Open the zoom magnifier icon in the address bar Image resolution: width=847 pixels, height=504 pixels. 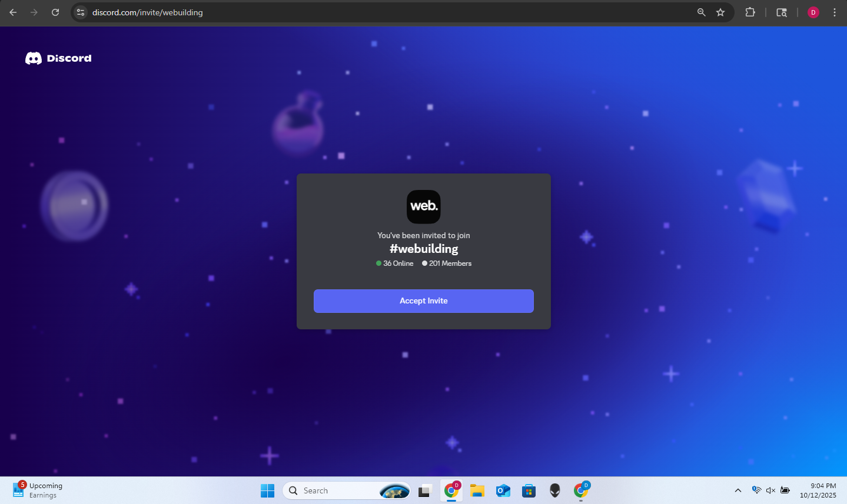coord(701,12)
